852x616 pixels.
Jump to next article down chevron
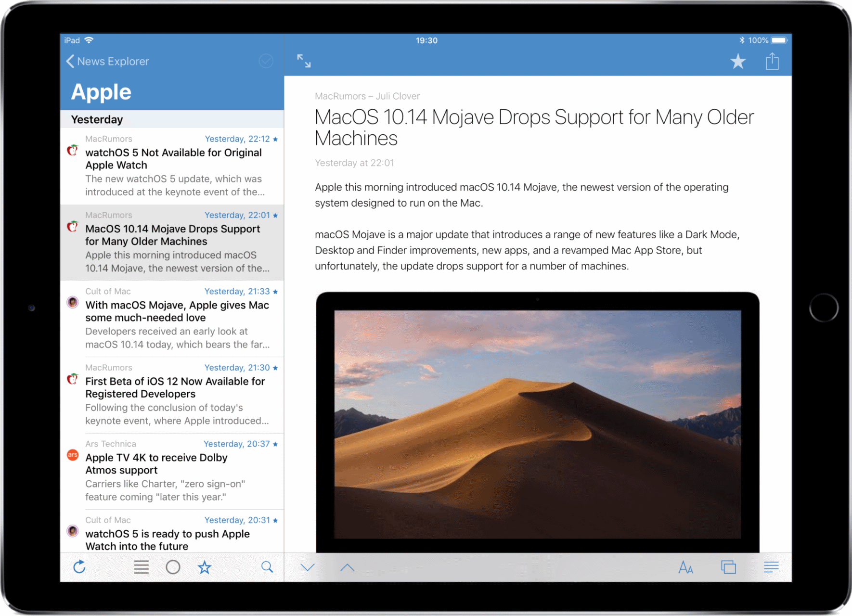tap(307, 567)
